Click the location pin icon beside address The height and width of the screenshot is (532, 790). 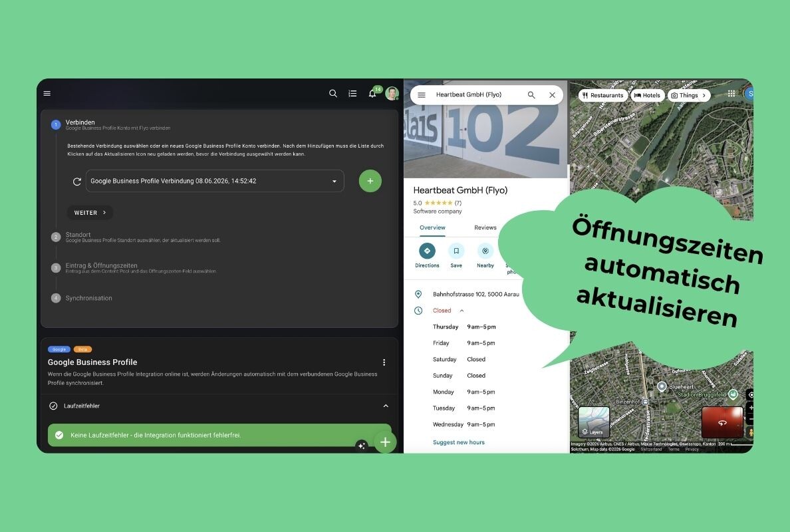(418, 294)
